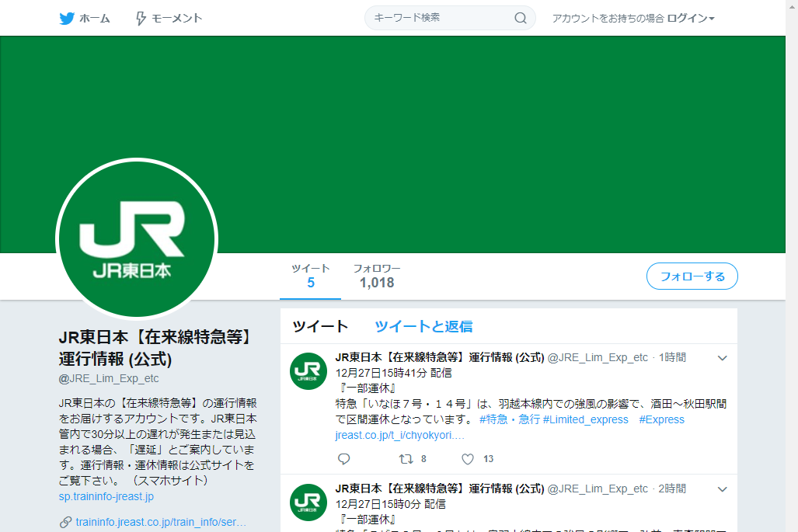798x532 pixels.
Task: Click the search magnifier icon
Action: 520,19
